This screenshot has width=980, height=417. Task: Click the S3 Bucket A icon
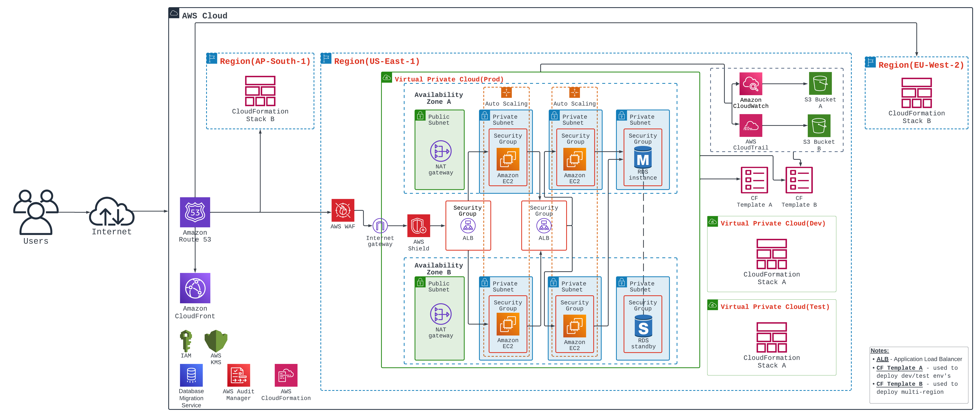pyautogui.click(x=820, y=83)
